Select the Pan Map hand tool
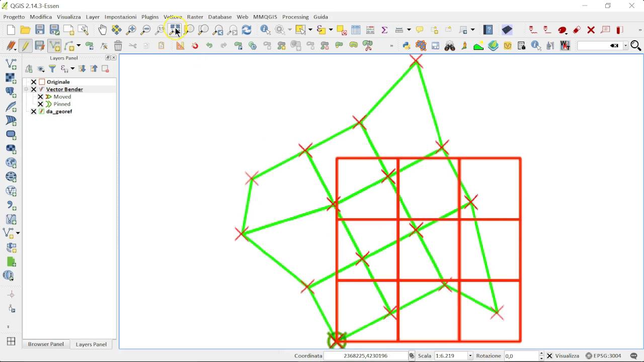This screenshot has height=362, width=644. (x=102, y=30)
